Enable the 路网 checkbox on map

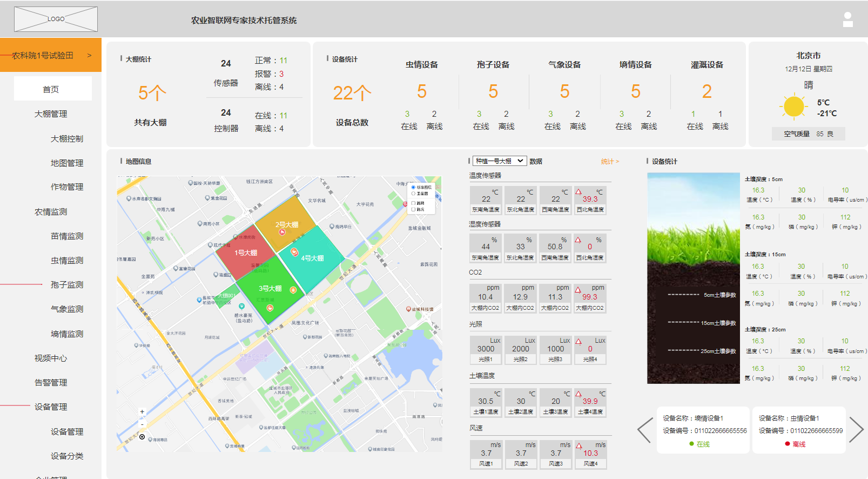(414, 203)
